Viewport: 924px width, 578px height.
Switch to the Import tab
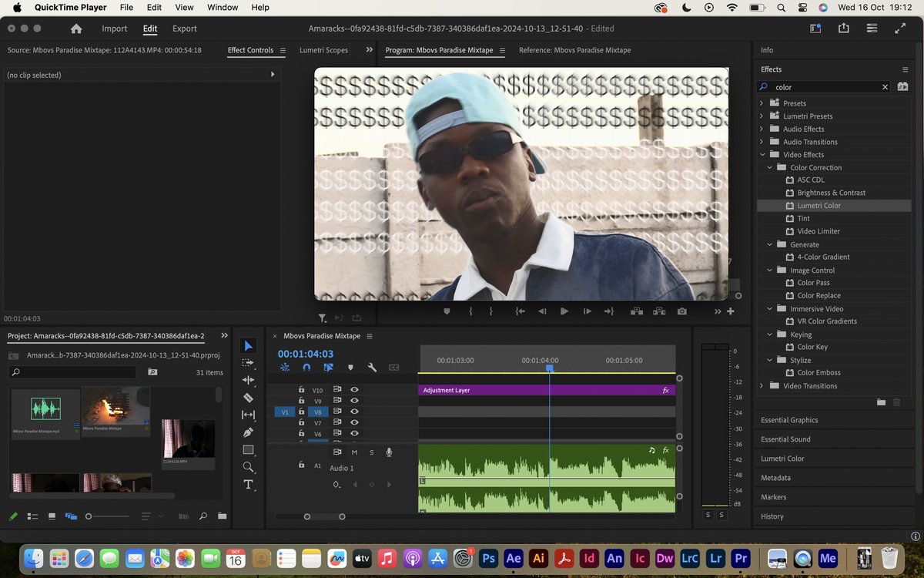(115, 29)
